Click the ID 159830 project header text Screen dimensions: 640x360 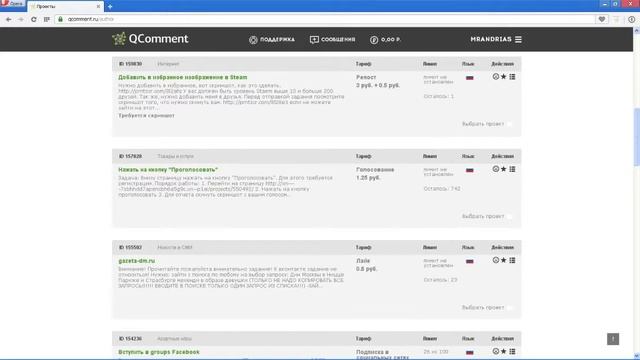[x=130, y=64]
